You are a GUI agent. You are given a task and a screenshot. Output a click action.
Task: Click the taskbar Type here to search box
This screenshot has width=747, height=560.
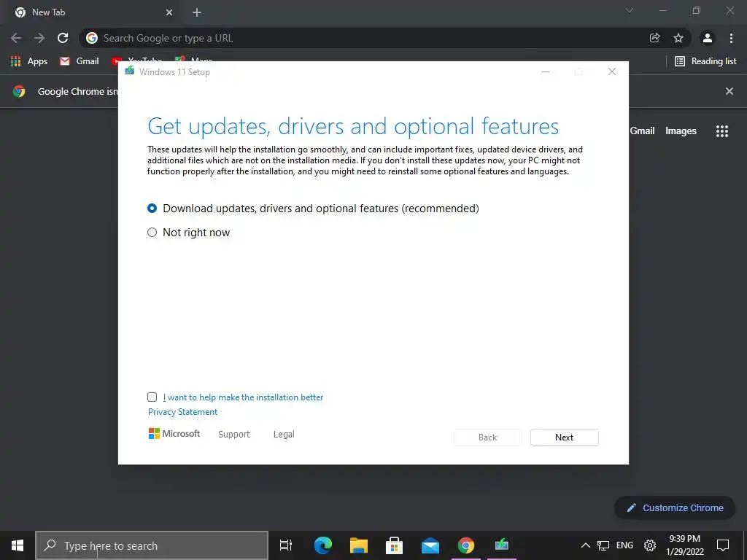(152, 545)
